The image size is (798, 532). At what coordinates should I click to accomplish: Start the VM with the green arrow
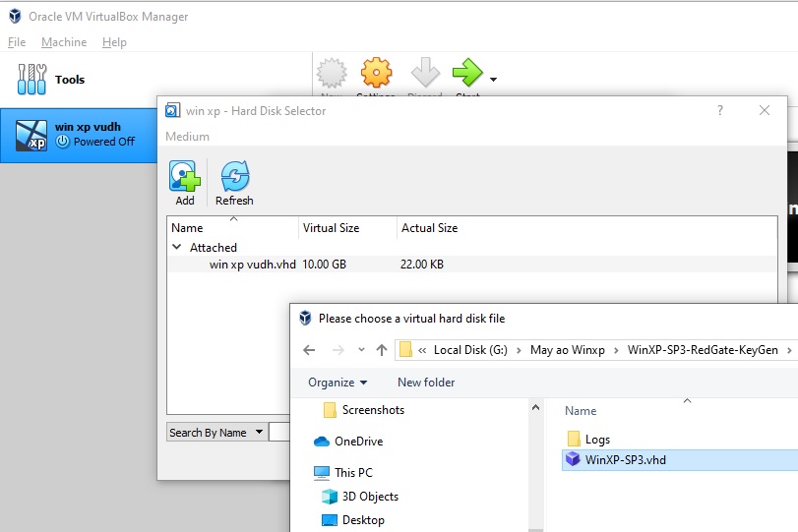pos(466,72)
